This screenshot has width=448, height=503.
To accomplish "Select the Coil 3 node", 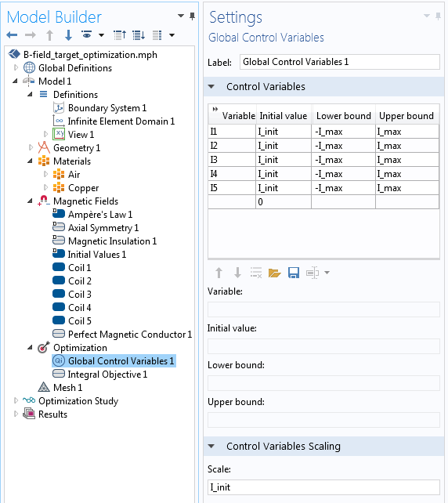I will pyautogui.click(x=80, y=294).
